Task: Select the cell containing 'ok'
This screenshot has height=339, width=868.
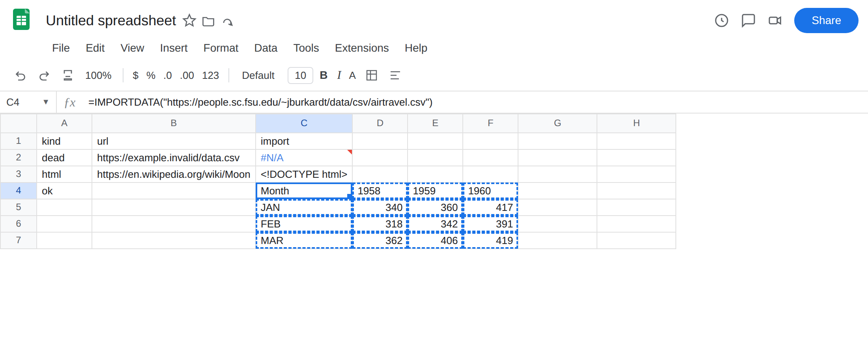Action: 64,191
